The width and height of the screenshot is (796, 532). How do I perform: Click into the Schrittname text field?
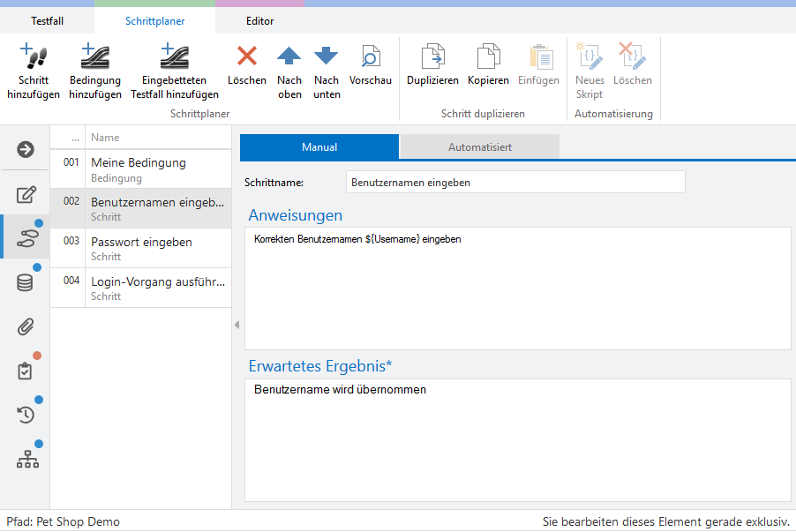(x=515, y=183)
